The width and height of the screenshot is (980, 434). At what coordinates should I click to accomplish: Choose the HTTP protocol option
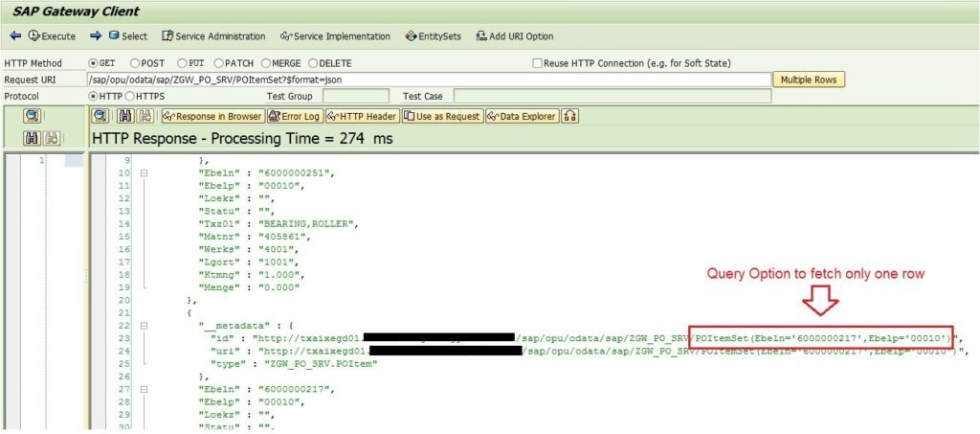(94, 97)
